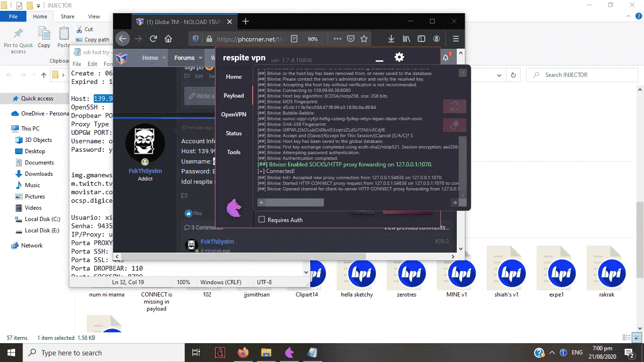
Task: Open Firefox hamburger application menu
Action: click(x=455, y=39)
